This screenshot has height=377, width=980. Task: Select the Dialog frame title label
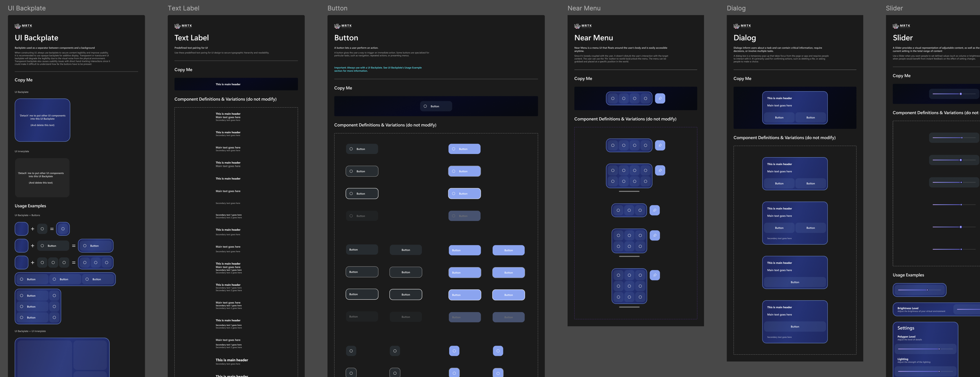pos(736,8)
